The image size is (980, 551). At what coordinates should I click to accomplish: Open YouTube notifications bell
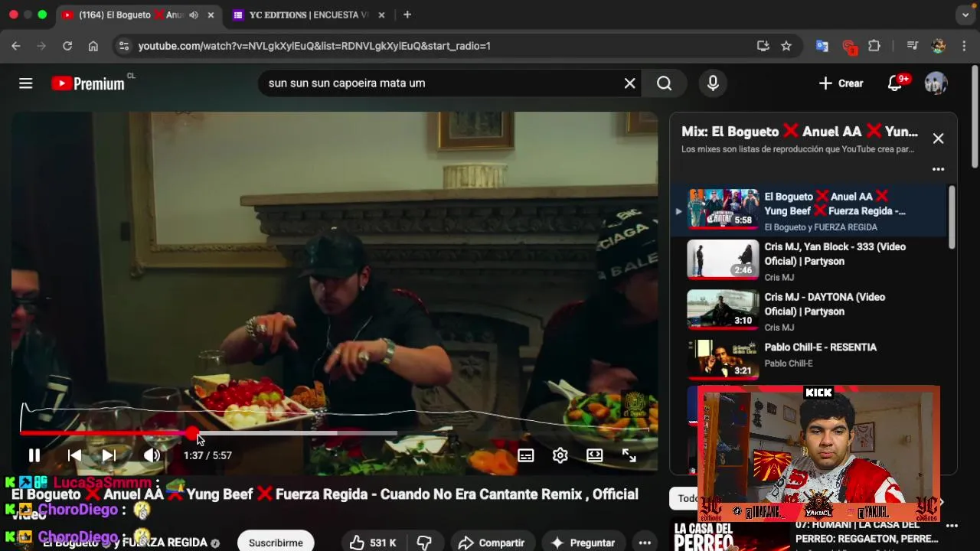click(895, 83)
